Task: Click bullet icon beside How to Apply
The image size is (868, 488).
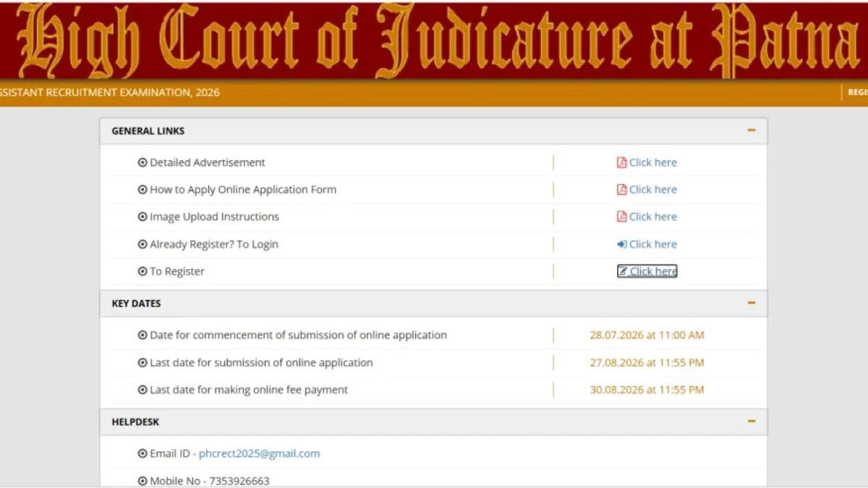Action: (142, 189)
